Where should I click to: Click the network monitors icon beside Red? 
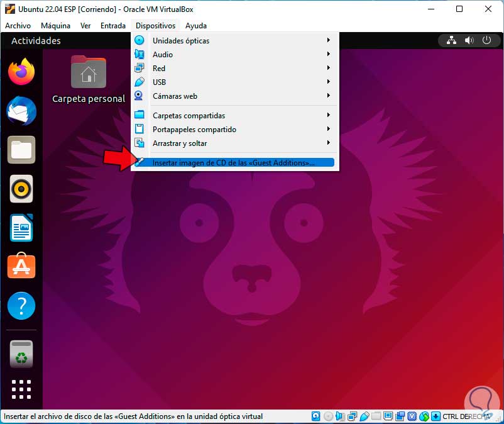click(139, 68)
